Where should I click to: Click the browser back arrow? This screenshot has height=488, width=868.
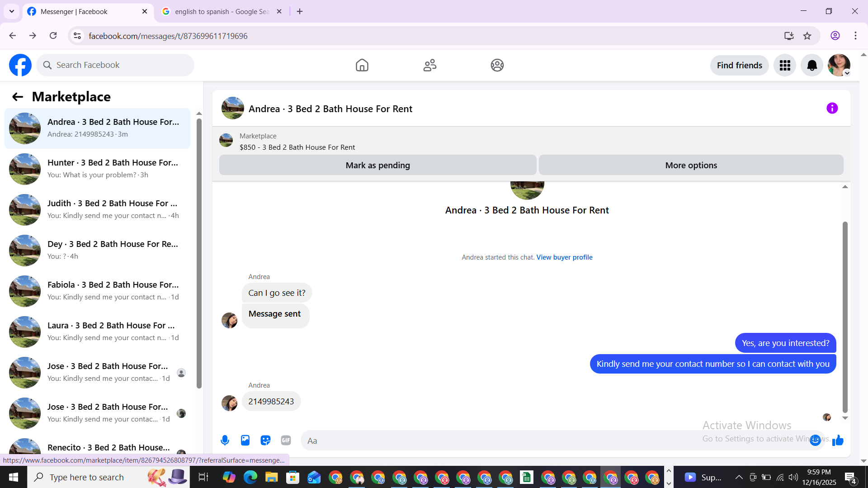click(13, 36)
